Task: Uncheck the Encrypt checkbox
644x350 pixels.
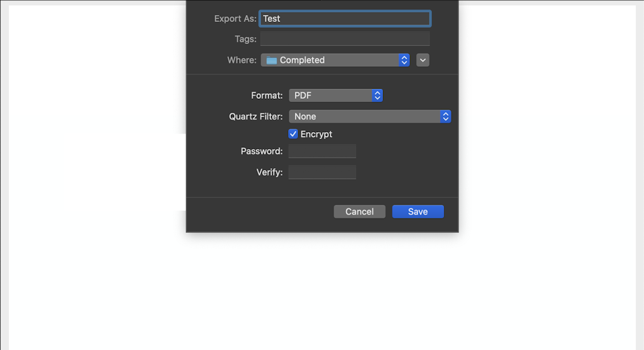Action: coord(293,134)
